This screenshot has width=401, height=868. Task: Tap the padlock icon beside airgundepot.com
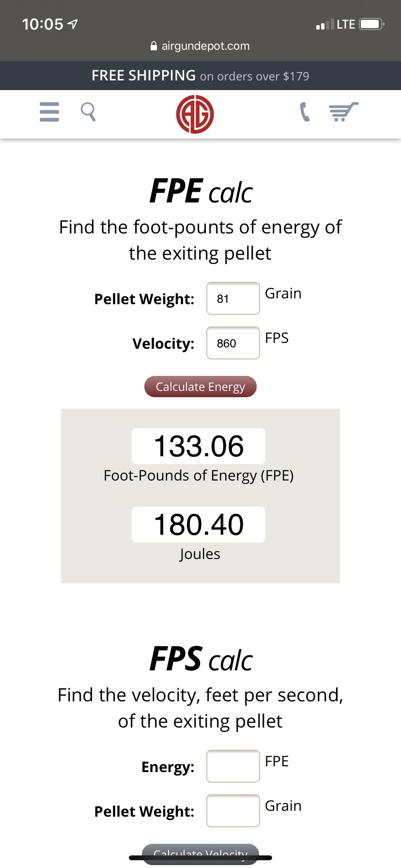coord(154,46)
